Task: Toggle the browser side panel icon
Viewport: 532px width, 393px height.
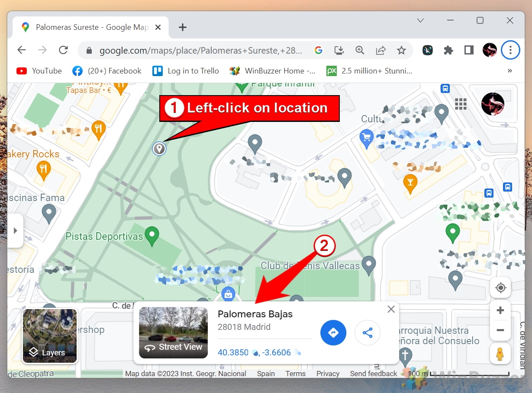Action: (469, 50)
